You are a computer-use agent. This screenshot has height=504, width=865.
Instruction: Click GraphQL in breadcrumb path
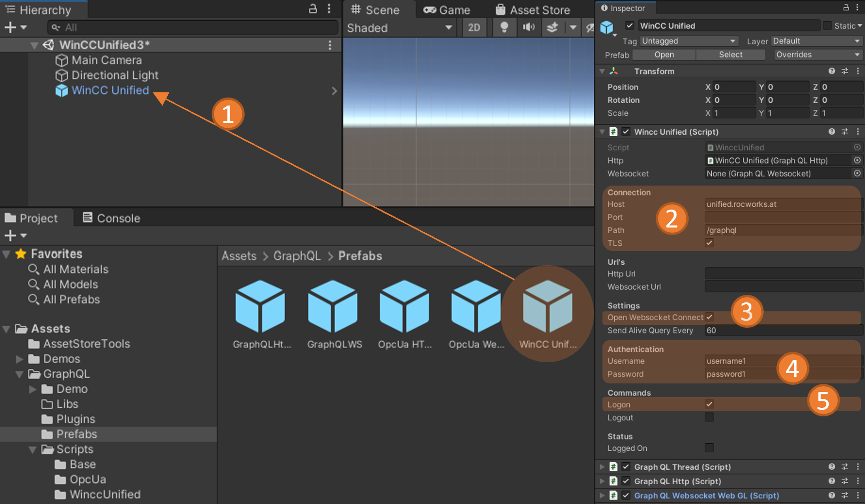click(x=297, y=256)
